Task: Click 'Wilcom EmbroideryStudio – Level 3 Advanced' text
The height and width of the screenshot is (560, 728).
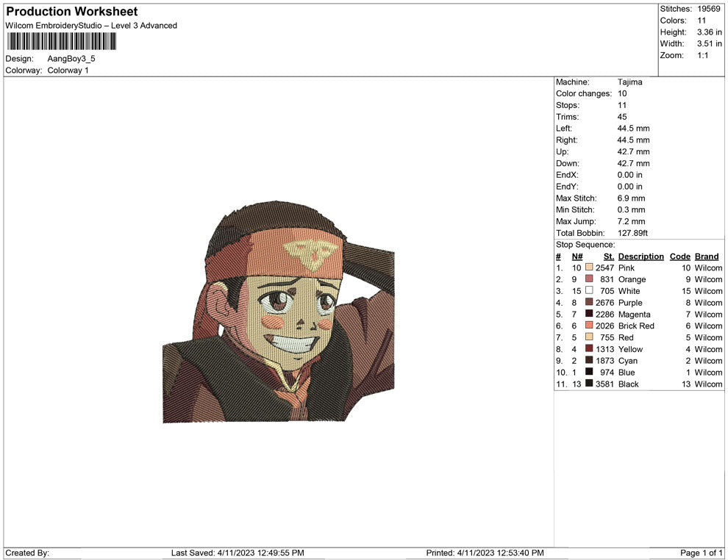Action: [91, 26]
